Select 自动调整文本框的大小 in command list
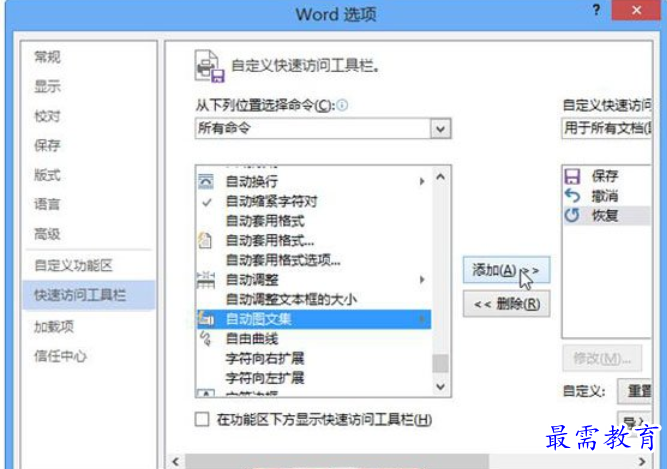The width and height of the screenshot is (667, 469). (314, 299)
